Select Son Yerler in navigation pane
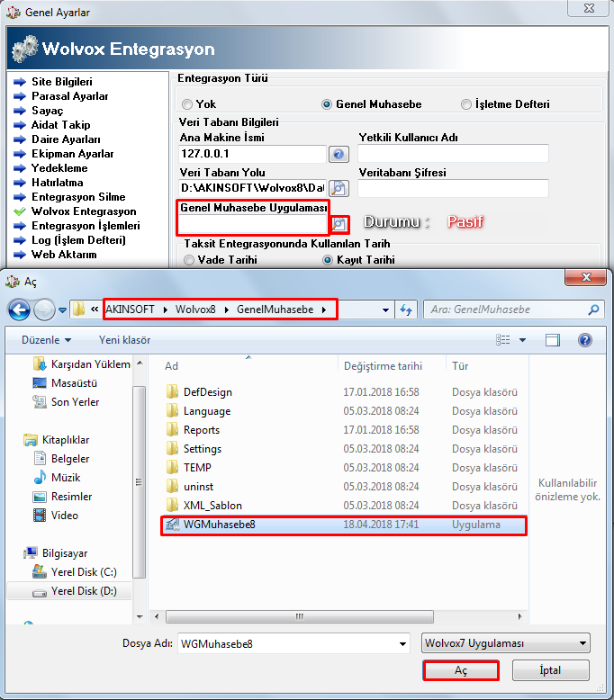This screenshot has height=700, width=614. point(66,402)
